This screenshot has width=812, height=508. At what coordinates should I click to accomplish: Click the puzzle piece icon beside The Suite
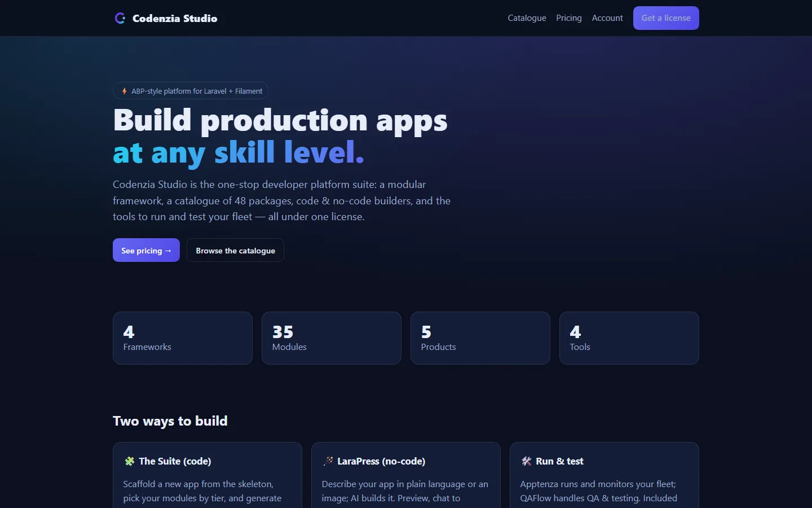click(130, 461)
